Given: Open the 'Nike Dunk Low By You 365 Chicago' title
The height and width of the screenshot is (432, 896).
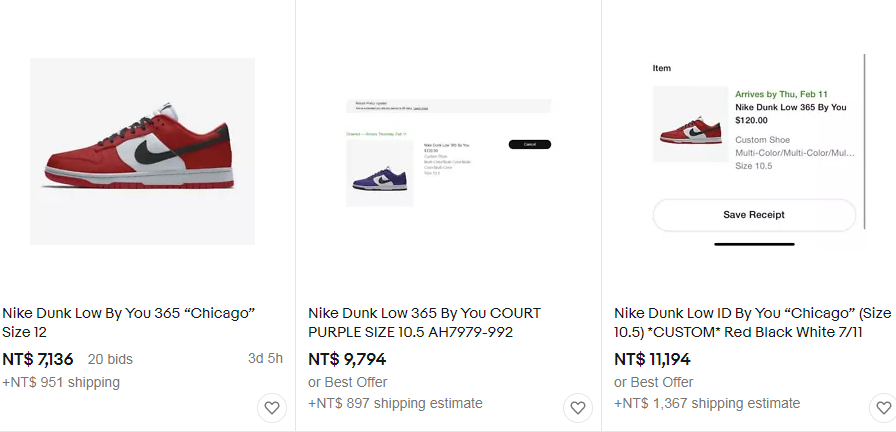Looking at the screenshot, I should [129, 322].
